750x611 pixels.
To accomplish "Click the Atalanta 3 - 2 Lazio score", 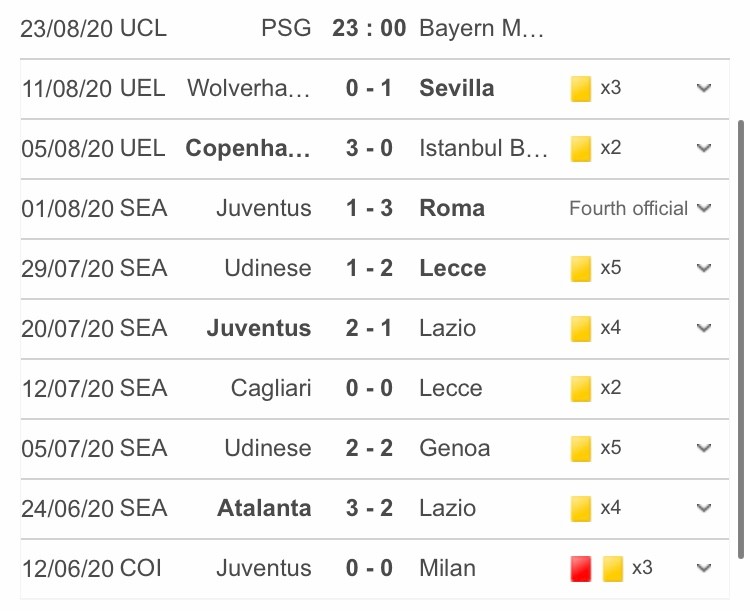I will [x=369, y=508].
